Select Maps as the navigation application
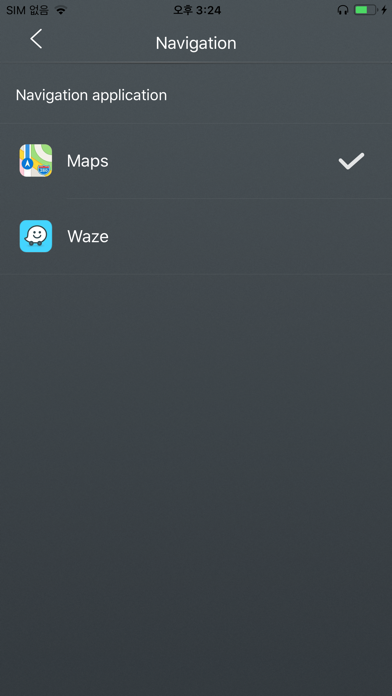Image resolution: width=392 pixels, height=696 pixels. tap(196, 161)
